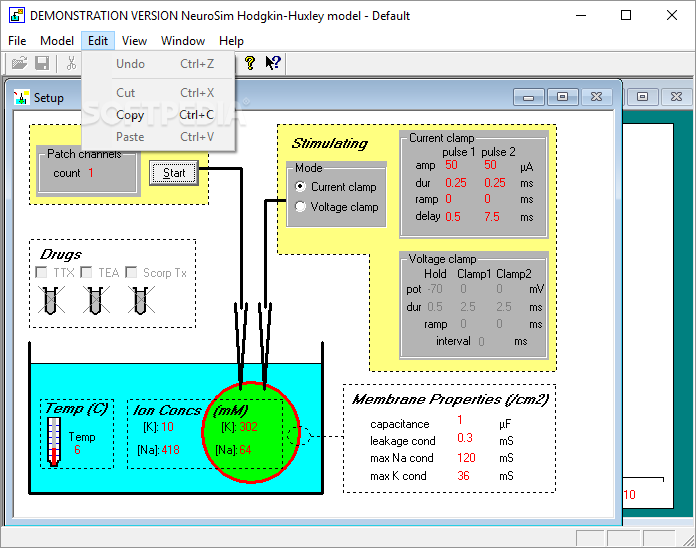The height and width of the screenshot is (548, 696).
Task: Click the Hold pot value -70
Action: tap(435, 289)
